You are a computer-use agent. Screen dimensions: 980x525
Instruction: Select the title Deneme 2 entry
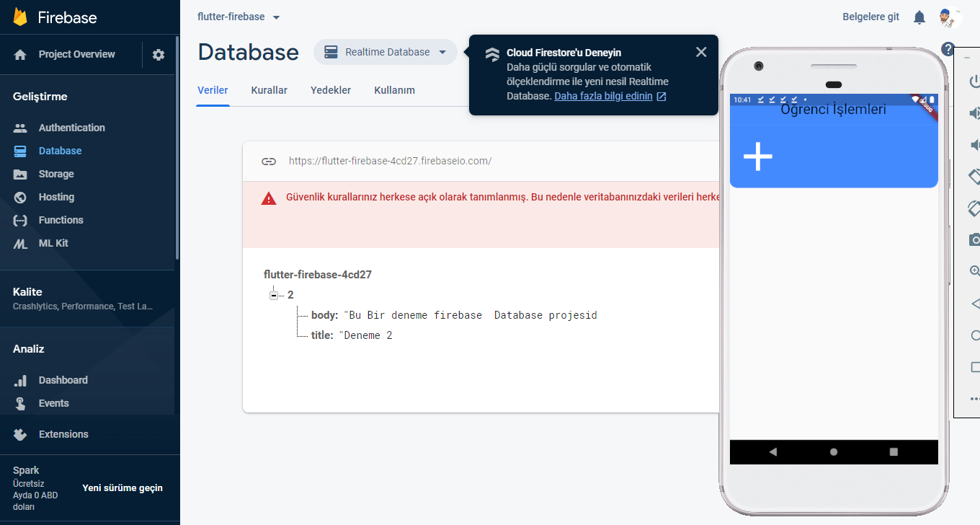click(x=352, y=335)
